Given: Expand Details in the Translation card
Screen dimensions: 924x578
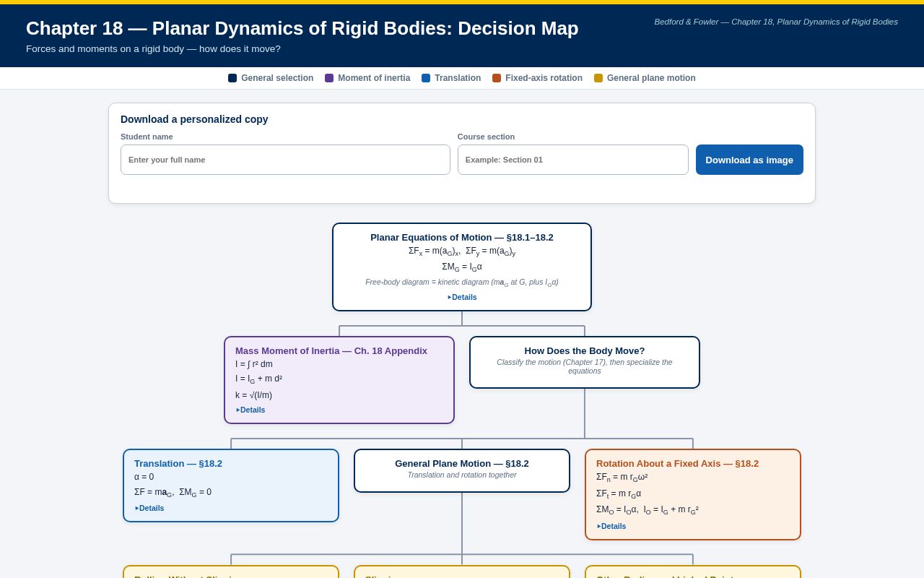Looking at the screenshot, I should point(149,508).
